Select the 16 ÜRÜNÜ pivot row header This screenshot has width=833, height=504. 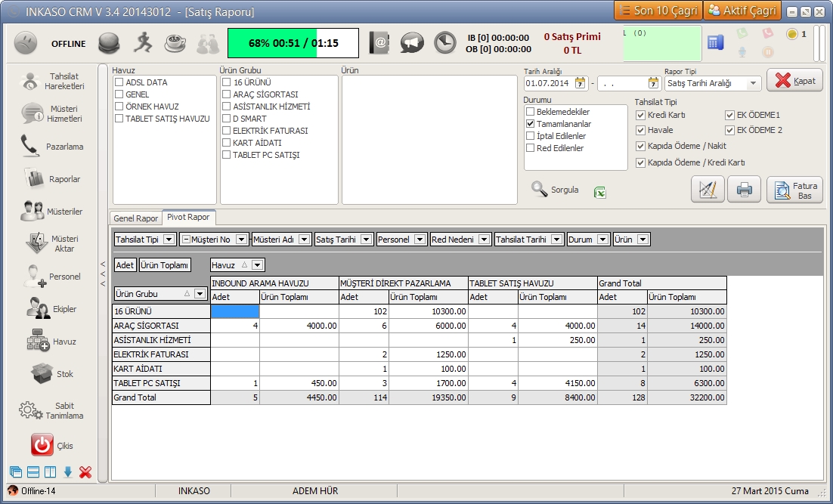162,311
